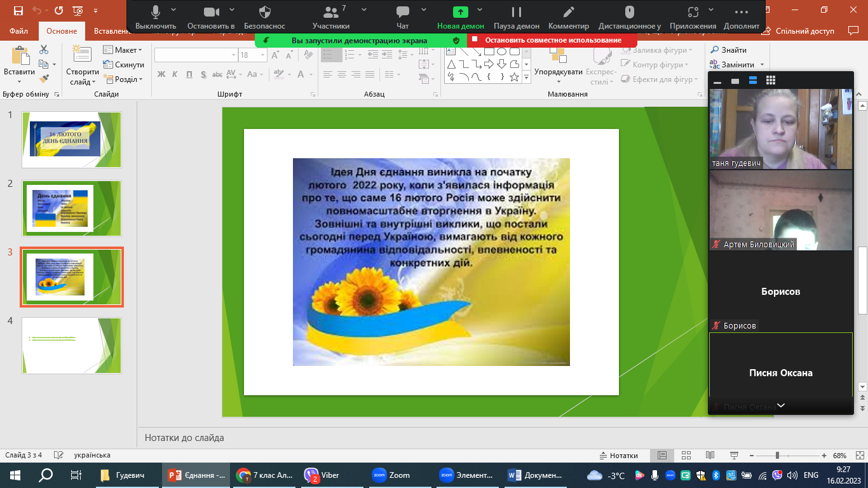Click the red stop sharing button
Screen dimensions: 868x488
(x=552, y=40)
